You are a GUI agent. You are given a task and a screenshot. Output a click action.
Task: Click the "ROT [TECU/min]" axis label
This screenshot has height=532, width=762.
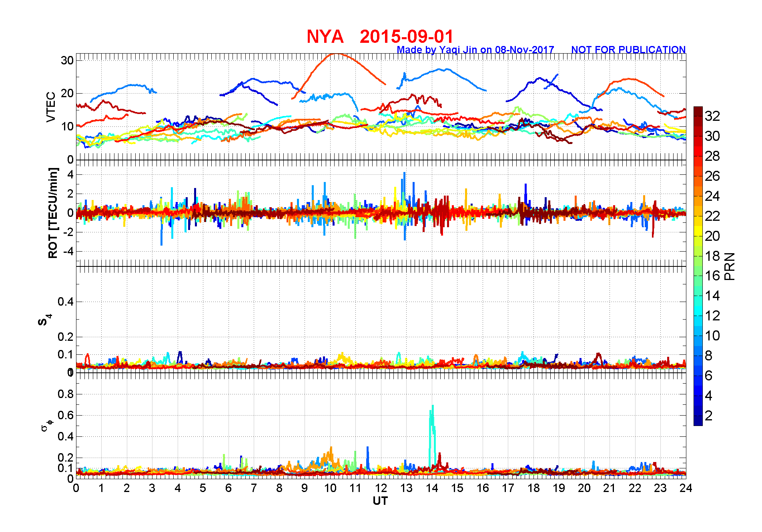[53, 213]
